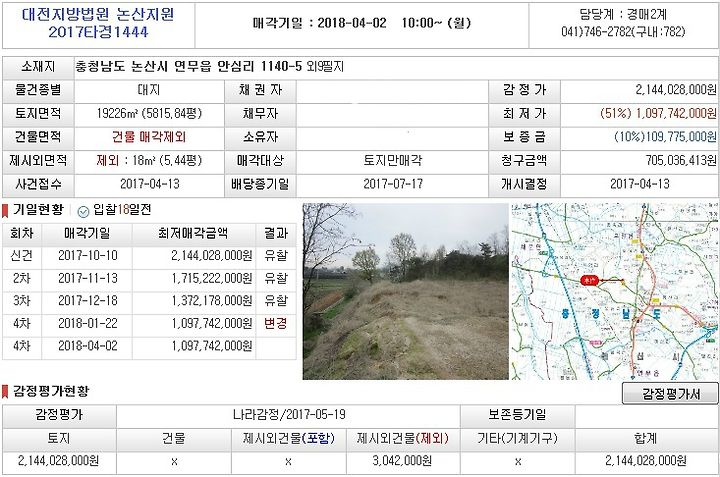Open the location map thumbnail

615,292
